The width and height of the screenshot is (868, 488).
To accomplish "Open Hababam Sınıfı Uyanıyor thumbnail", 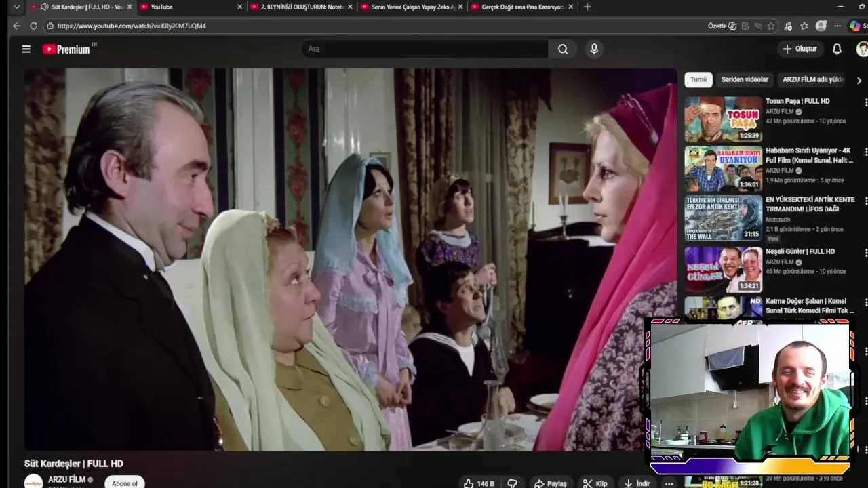I will pyautogui.click(x=723, y=169).
